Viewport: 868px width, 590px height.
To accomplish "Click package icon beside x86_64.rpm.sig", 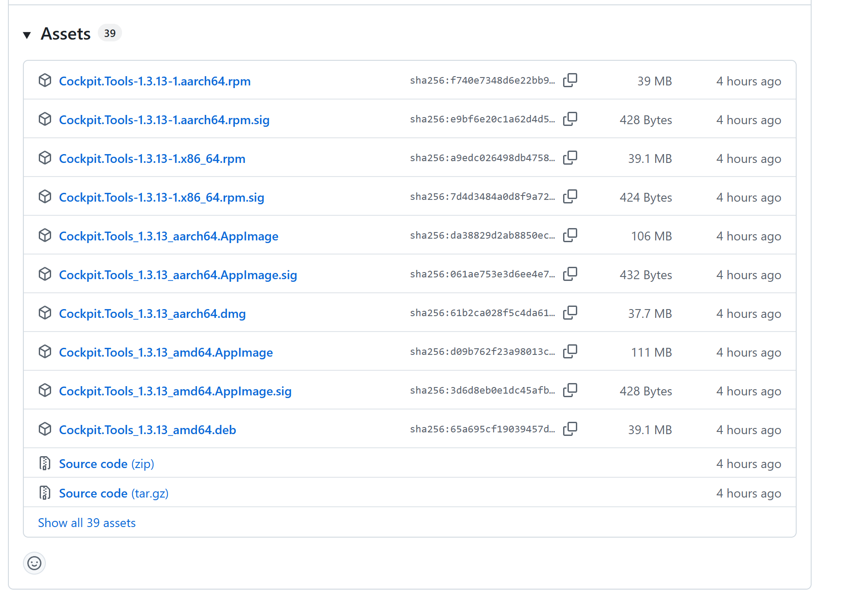I will (45, 197).
